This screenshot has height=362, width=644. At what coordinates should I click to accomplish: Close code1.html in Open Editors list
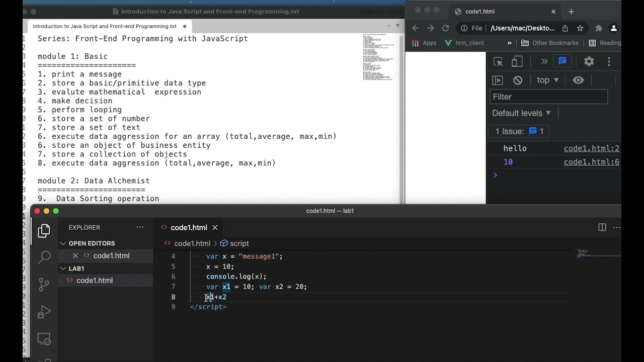(75, 255)
